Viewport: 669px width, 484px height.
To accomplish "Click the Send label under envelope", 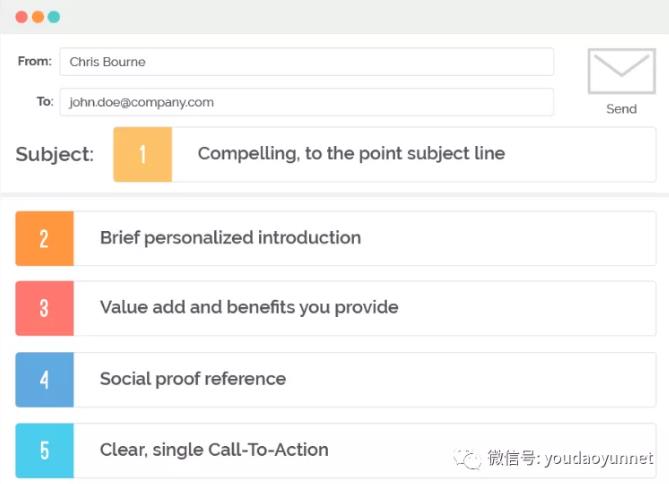I will coord(621,109).
